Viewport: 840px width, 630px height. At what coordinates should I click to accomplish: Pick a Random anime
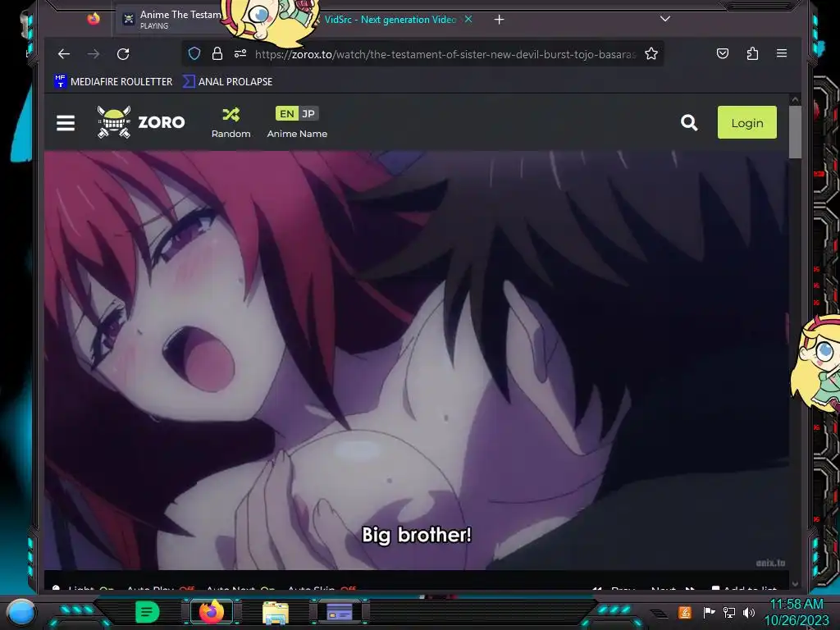[231, 123]
